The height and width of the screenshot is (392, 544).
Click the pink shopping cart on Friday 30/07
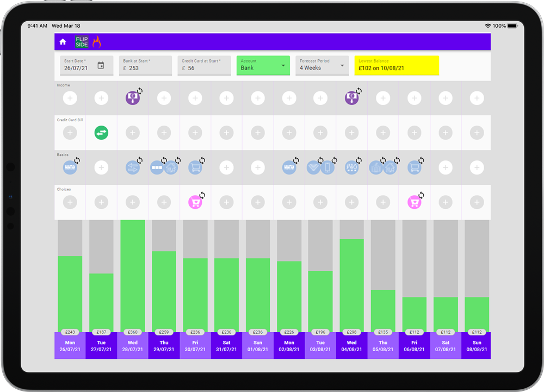point(195,202)
